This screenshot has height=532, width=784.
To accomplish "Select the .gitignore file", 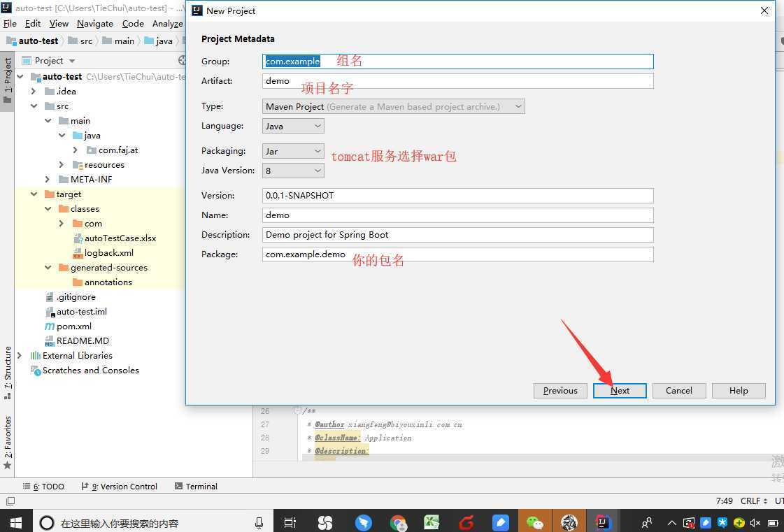I will [x=71, y=297].
